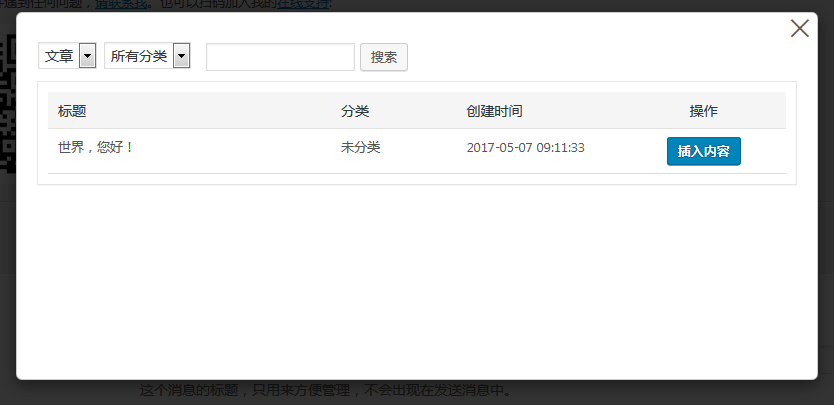
Task: Click the QR code image behind dialog
Action: click(7, 104)
